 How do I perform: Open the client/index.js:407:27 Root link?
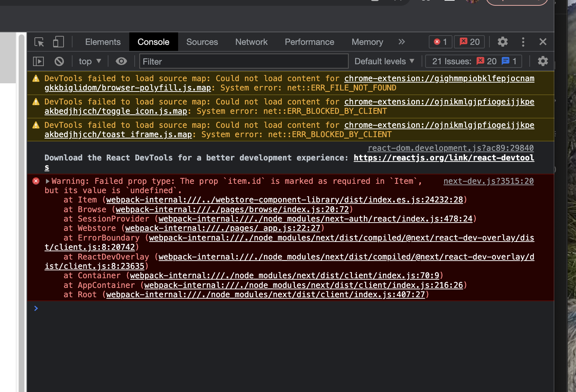tap(265, 295)
